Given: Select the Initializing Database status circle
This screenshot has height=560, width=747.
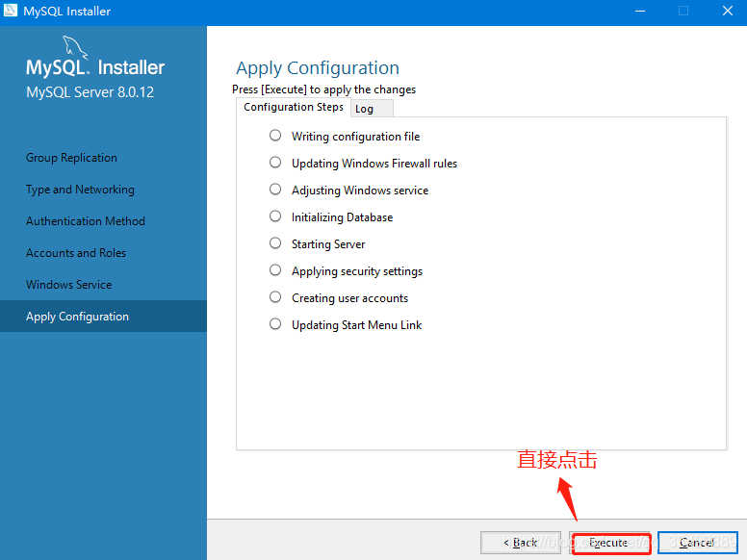Looking at the screenshot, I should (x=275, y=216).
